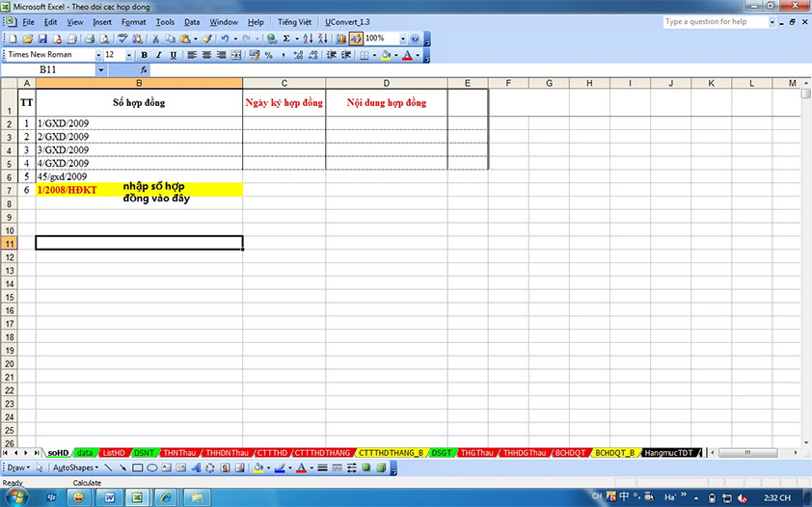Open the font size dropdown
Screen dimensions: 812x507
[x=129, y=55]
